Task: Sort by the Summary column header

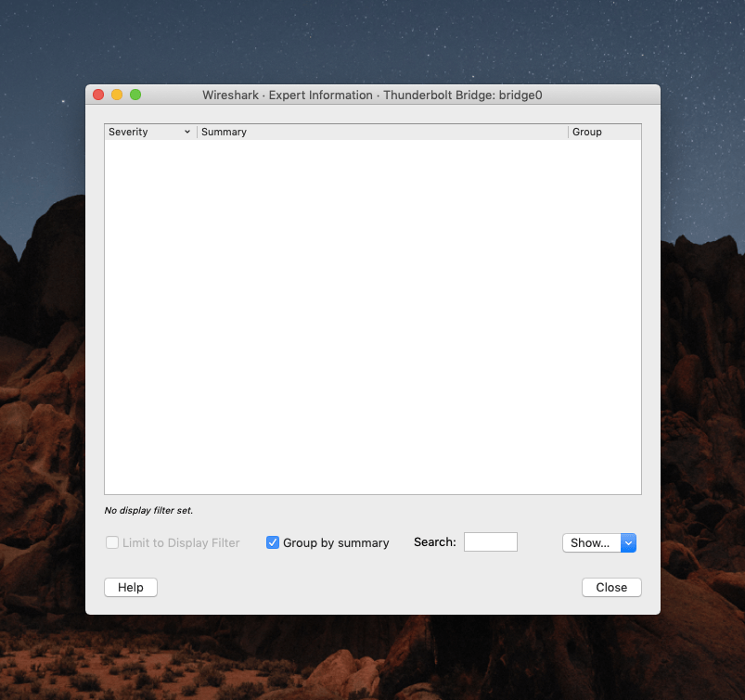Action: (382, 132)
